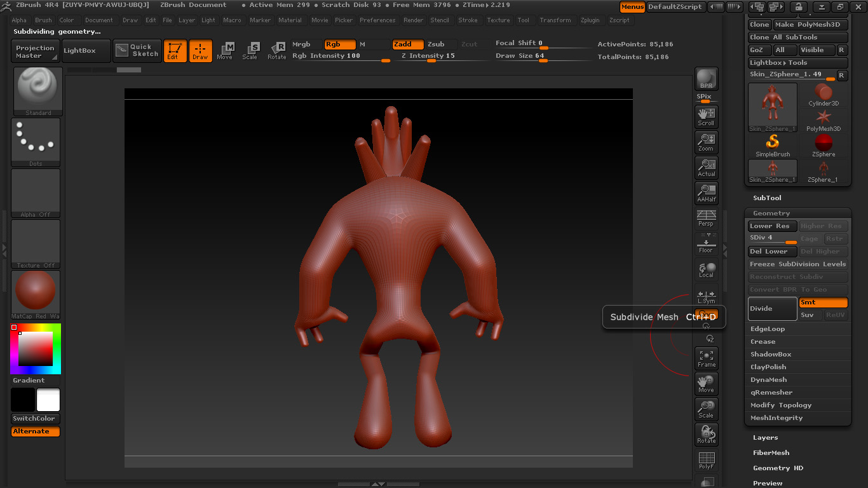
Task: Select the ZSphere_1 tool thumbnail
Action: click(824, 171)
